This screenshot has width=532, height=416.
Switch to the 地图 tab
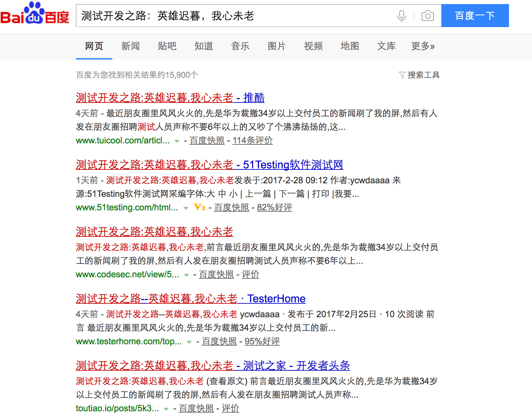(x=350, y=46)
